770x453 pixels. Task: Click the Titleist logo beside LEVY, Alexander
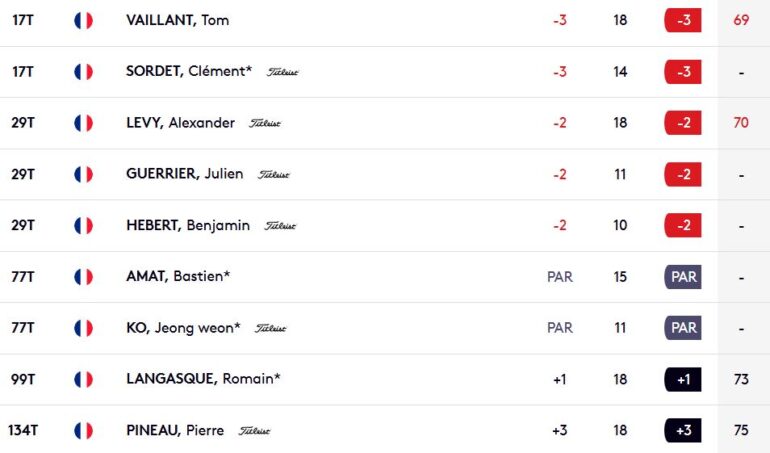pos(265,123)
